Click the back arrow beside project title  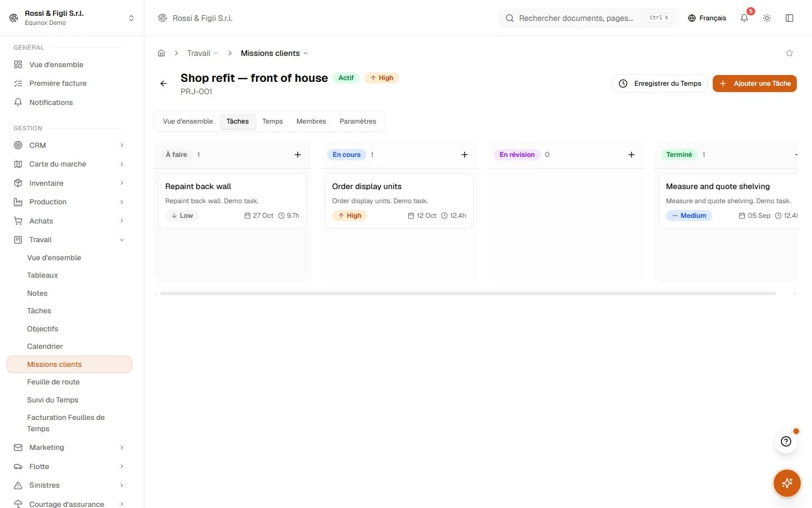coord(164,84)
